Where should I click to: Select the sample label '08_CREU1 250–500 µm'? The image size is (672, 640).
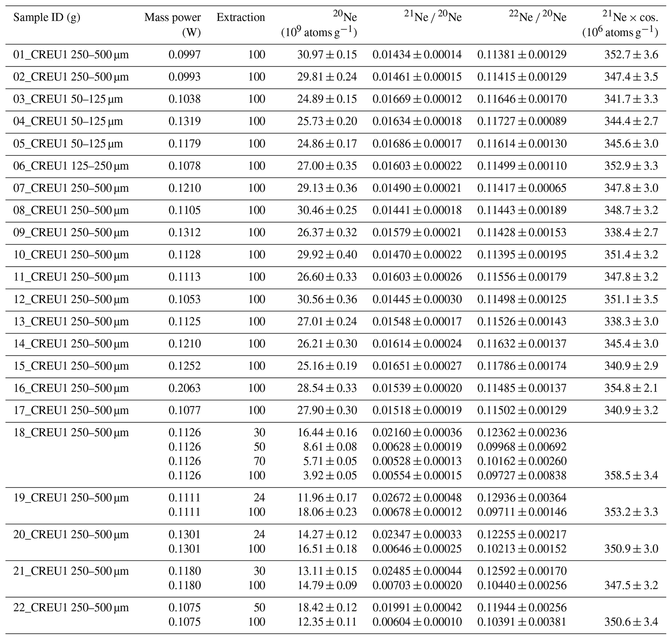click(71, 210)
